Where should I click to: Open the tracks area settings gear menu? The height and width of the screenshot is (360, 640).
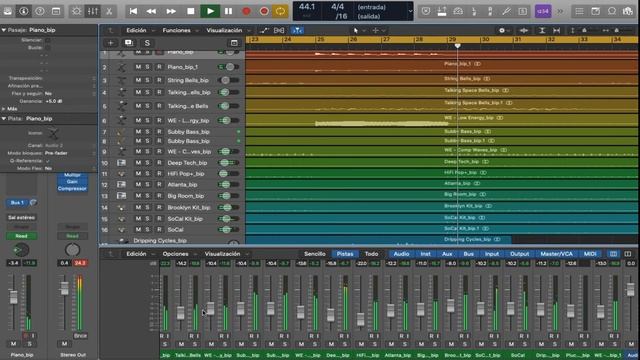(504, 30)
